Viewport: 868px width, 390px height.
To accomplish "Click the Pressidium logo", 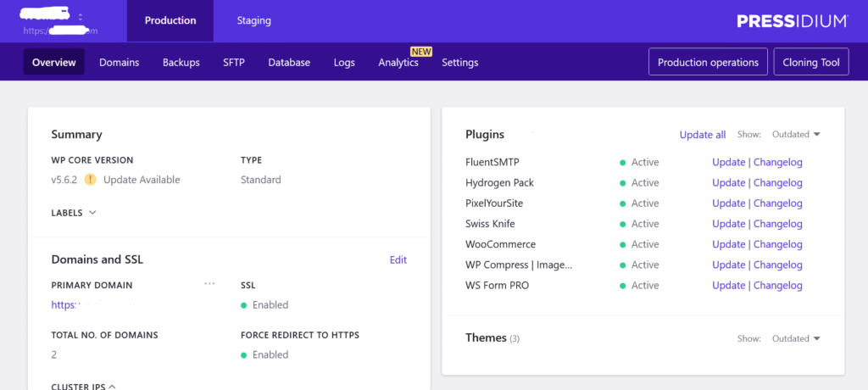I will (793, 21).
